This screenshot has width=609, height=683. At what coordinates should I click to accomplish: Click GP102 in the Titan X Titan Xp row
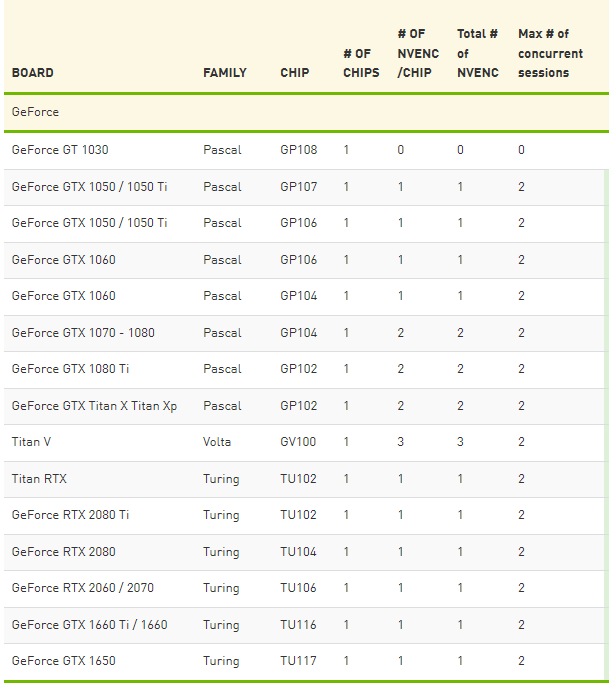pos(298,406)
